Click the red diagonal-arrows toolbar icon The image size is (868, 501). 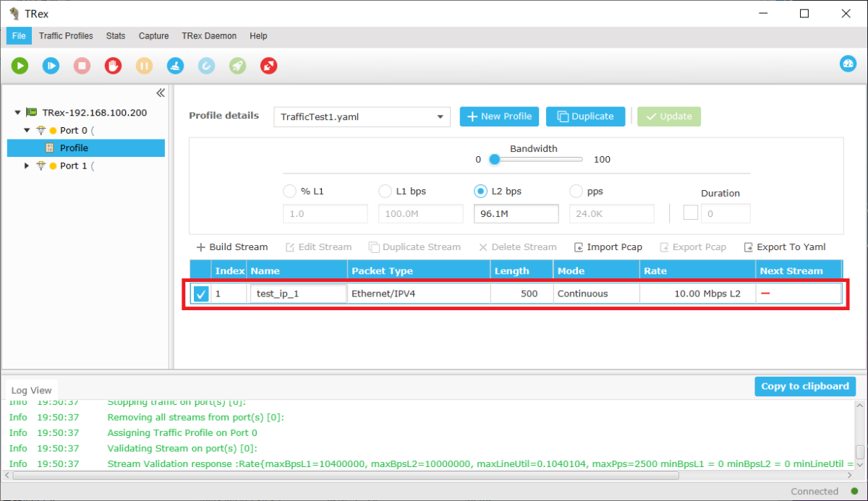[x=268, y=66]
